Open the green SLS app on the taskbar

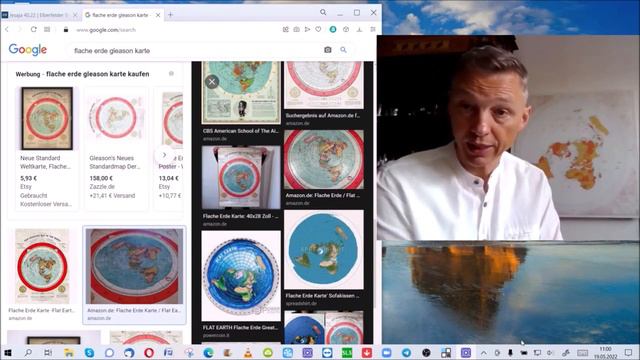pos(347,353)
